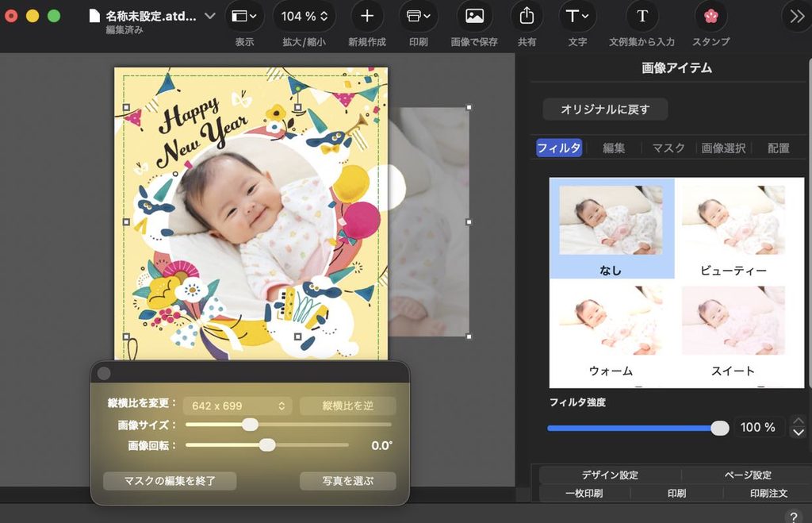Switch to the 編集 tab
Screen dimensions: 812x523
point(614,148)
